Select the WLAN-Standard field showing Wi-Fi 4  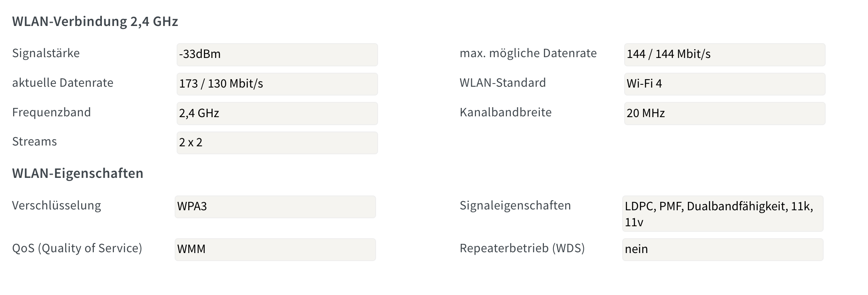724,84
